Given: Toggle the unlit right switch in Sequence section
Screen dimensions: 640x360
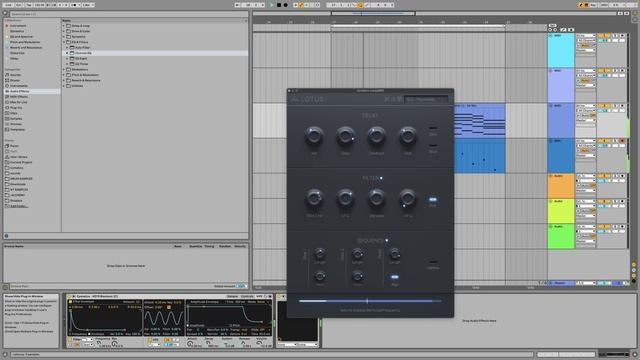Looking at the screenshot, I should click(x=433, y=262).
